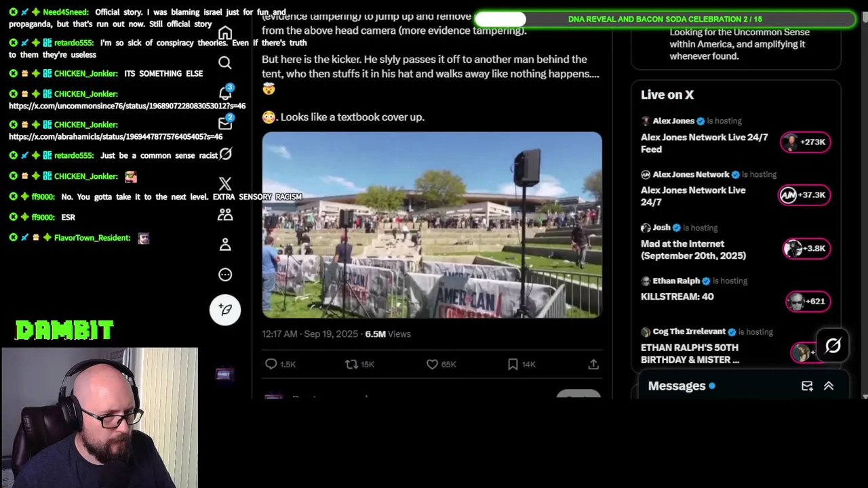The width and height of the screenshot is (868, 488).
Task: Open Grok icon in left sidebar
Action: [x=225, y=155]
